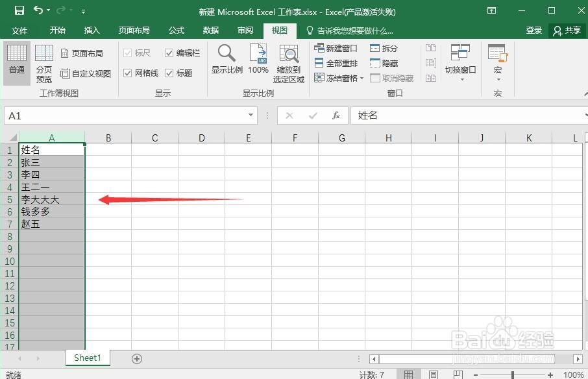
Task: Click the fx insert function icon
Action: (x=336, y=116)
